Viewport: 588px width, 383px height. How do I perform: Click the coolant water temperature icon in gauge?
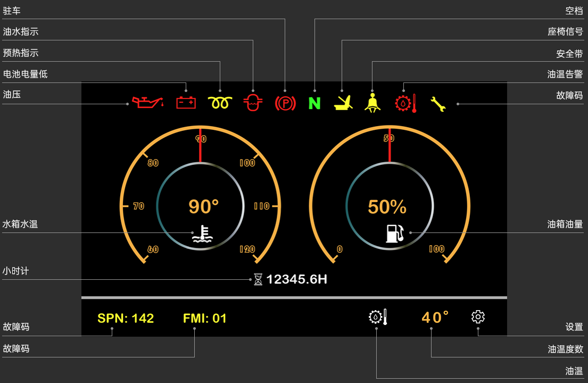(x=203, y=234)
